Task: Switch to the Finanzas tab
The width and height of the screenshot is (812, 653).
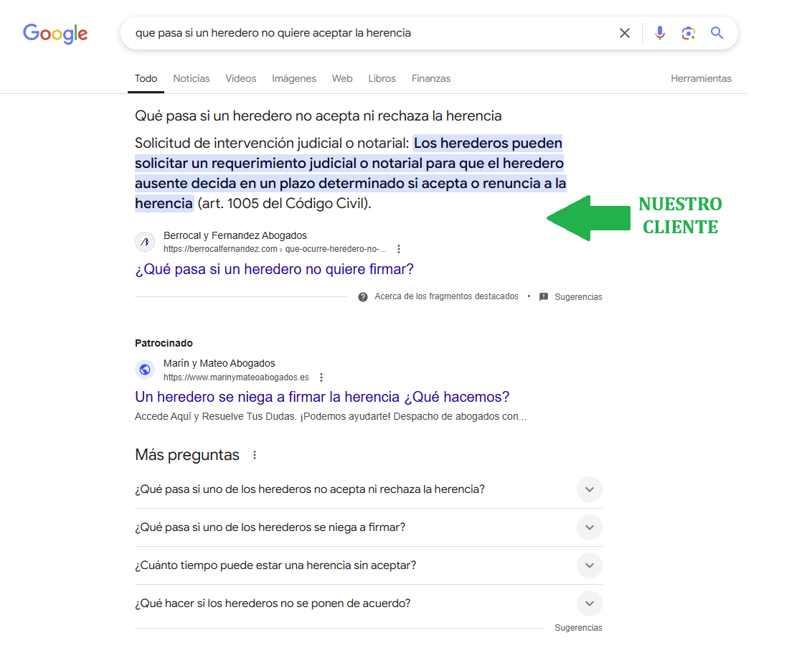Action: [x=431, y=78]
